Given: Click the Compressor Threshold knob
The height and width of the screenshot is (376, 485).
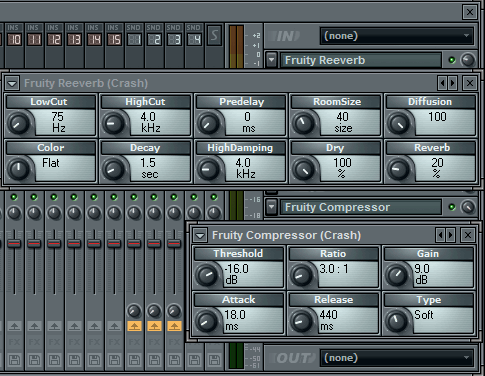Looking at the screenshot, I should [207, 275].
